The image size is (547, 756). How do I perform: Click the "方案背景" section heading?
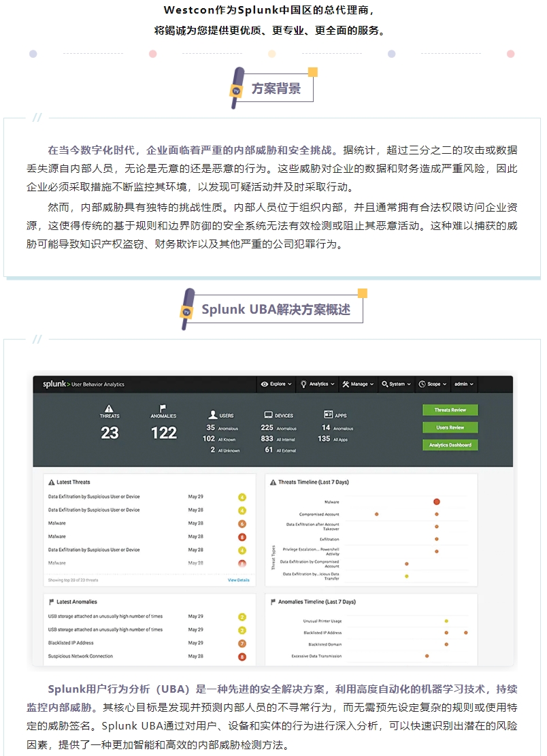(x=276, y=88)
